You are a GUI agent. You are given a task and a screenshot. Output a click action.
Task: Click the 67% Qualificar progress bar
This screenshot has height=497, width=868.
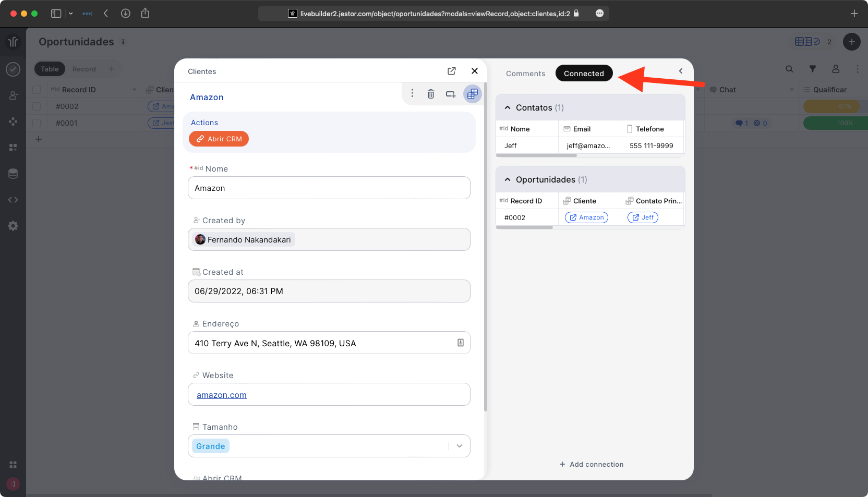point(835,106)
